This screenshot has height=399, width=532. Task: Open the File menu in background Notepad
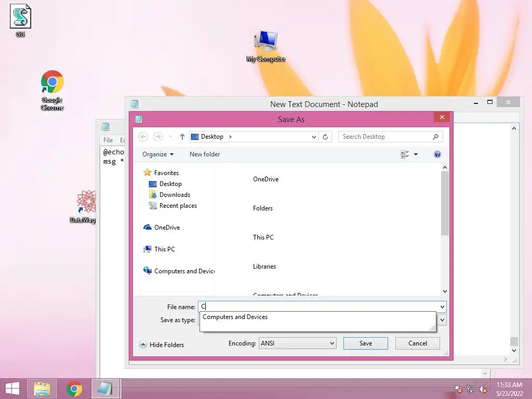coord(108,140)
